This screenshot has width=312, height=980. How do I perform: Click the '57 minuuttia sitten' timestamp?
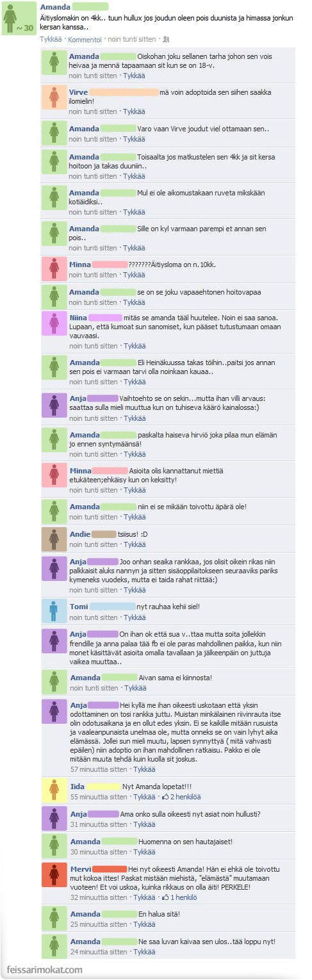99,769
